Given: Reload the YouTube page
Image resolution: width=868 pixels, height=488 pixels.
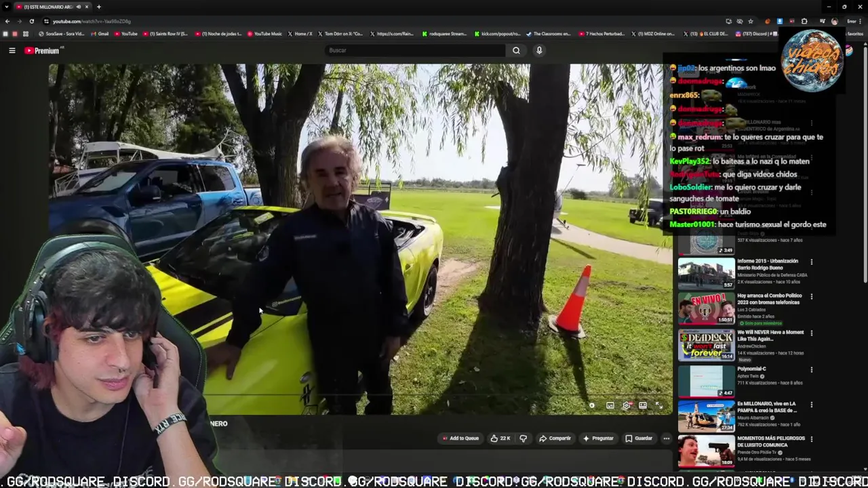Looking at the screenshot, I should tap(32, 21).
